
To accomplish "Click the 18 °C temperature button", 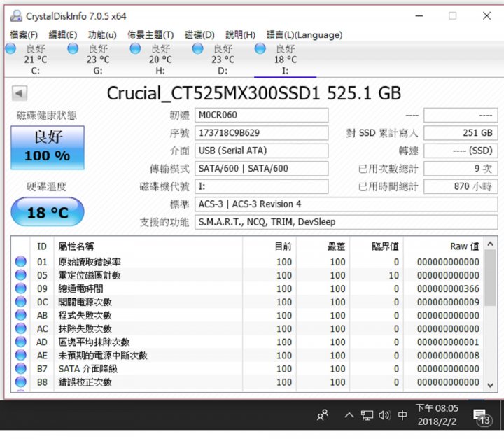I will (x=48, y=212).
